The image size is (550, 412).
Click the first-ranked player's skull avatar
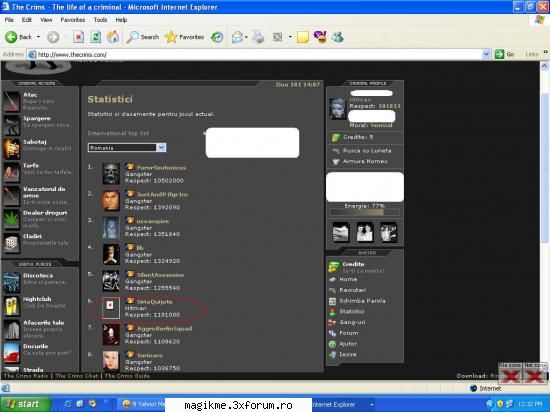click(x=111, y=174)
